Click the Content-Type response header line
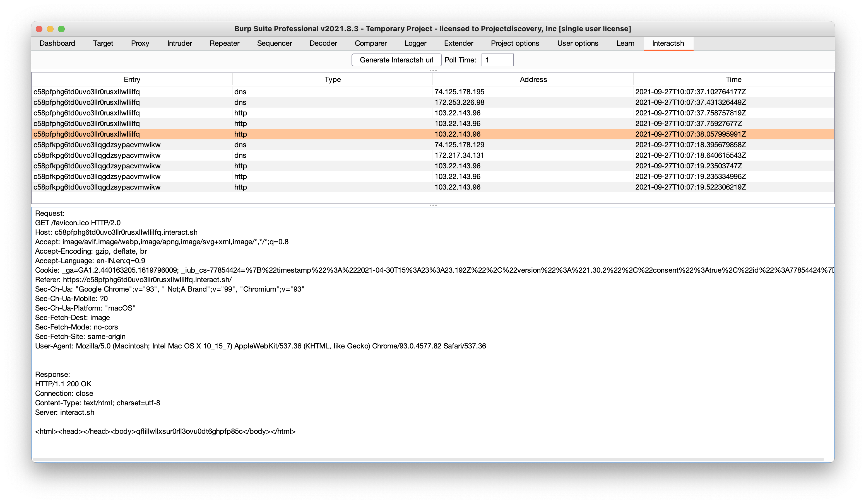This screenshot has height=504, width=866. (x=98, y=403)
